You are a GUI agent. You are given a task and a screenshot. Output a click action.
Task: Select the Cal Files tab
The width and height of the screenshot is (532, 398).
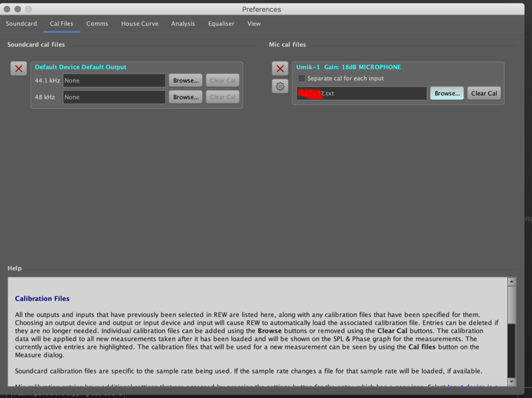point(62,23)
